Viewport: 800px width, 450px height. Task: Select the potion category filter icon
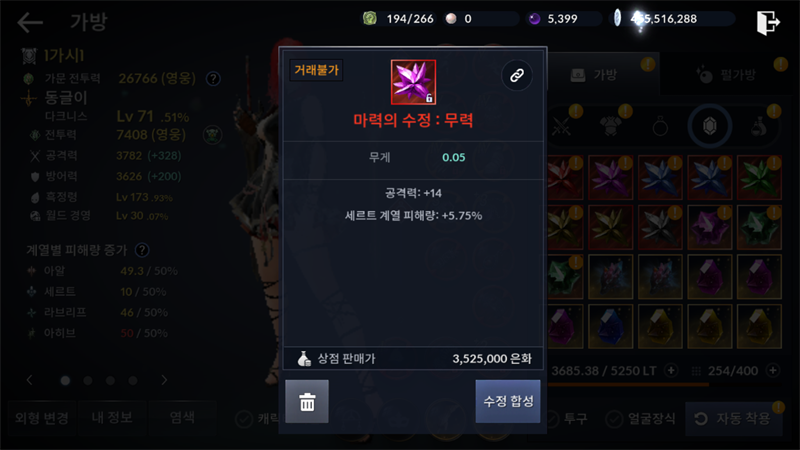(759, 126)
